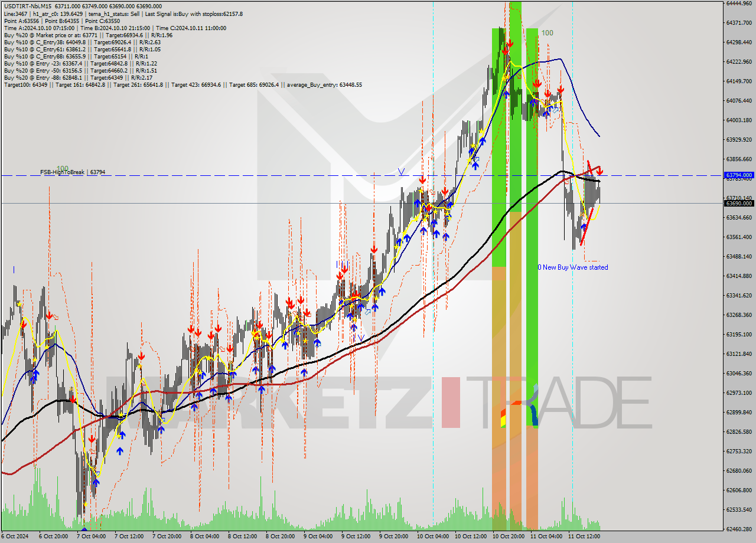Image resolution: width=756 pixels, height=543 pixels.
Task: Click the 63268.360 price axis label
Action: (x=739, y=315)
